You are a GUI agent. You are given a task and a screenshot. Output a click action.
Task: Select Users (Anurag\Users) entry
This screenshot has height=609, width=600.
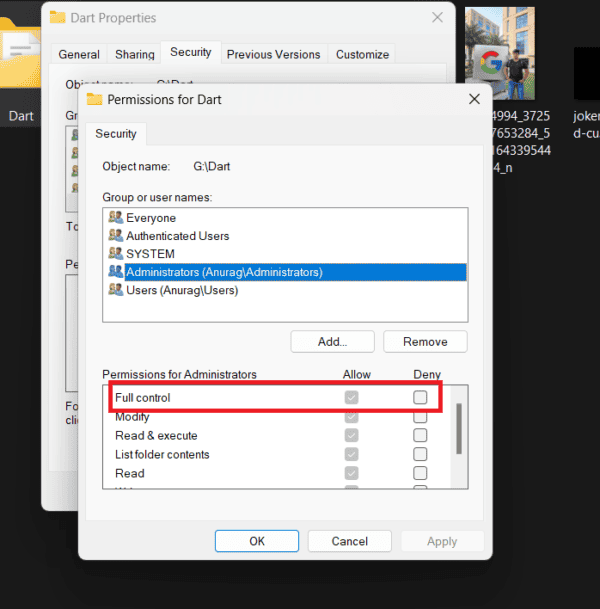coord(285,290)
